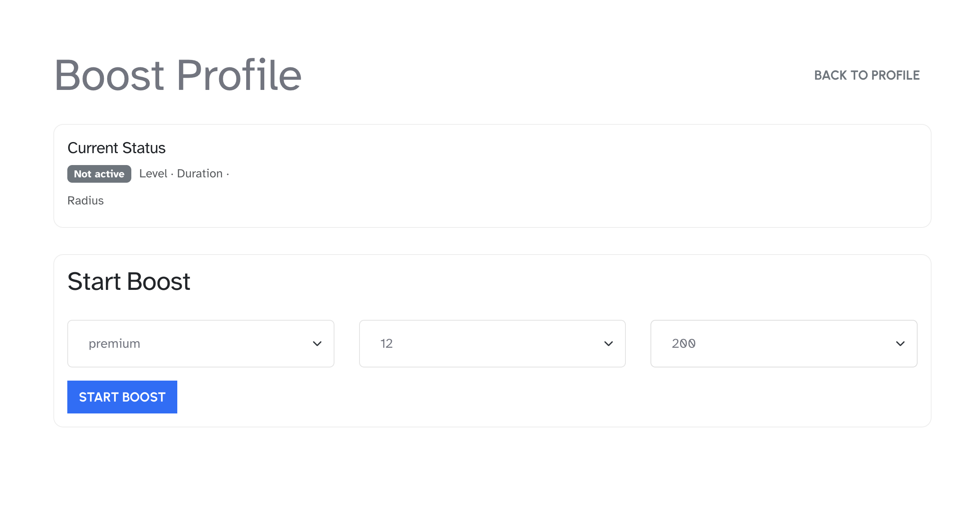Viewport: 980px width, 528px height.
Task: Click the word 'Profile' in the page title
Action: pos(239,76)
